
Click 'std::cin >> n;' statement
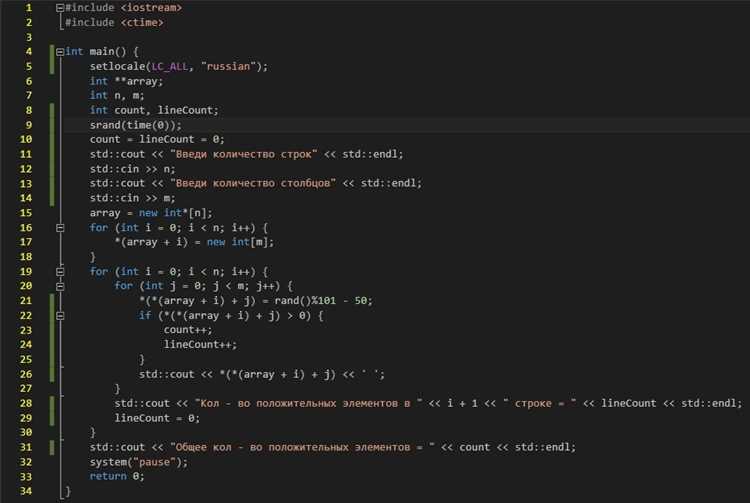[x=132, y=169]
